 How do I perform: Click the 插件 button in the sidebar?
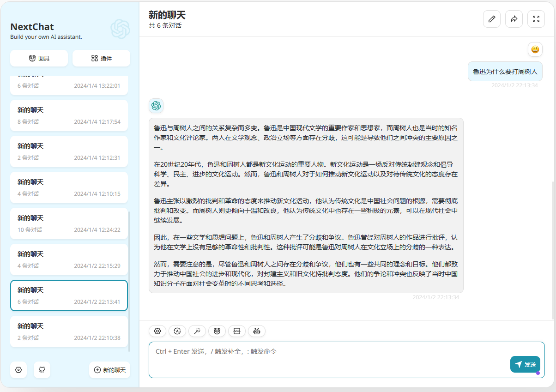tap(101, 58)
